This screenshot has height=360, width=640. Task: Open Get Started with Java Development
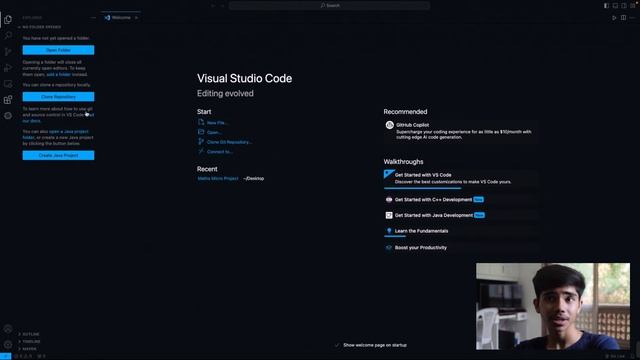(x=460, y=215)
